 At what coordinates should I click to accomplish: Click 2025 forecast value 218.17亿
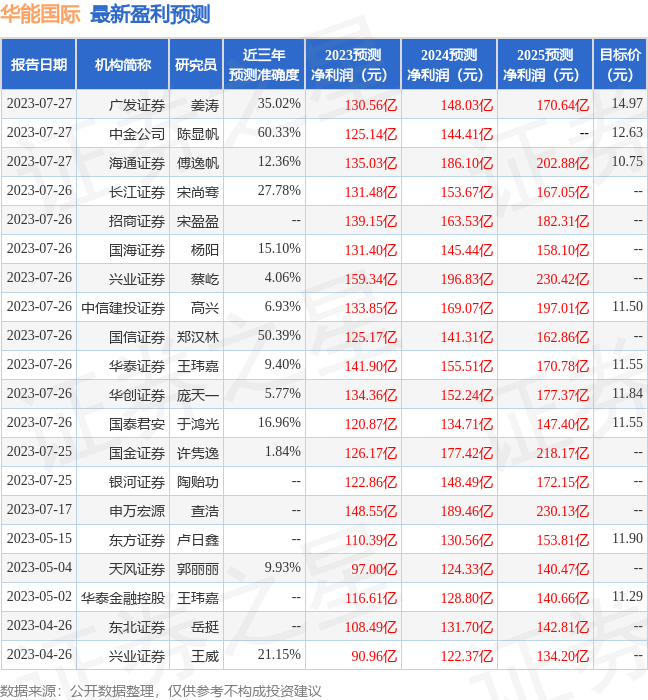coord(563,454)
